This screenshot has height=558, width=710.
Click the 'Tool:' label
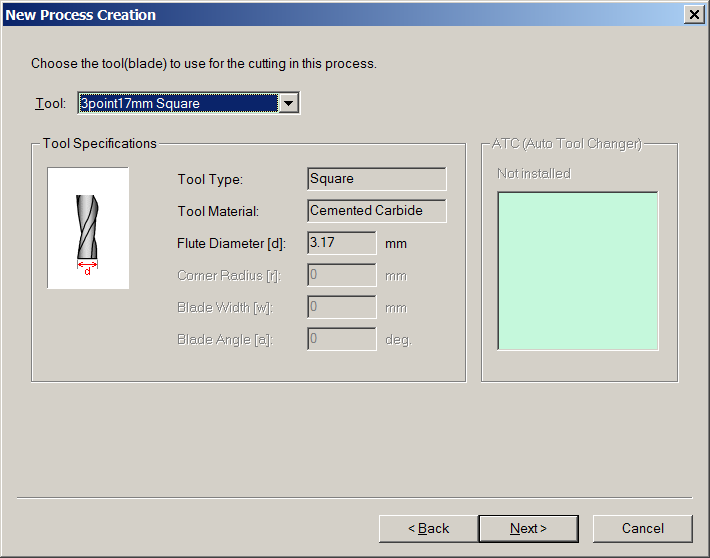pos(50,104)
